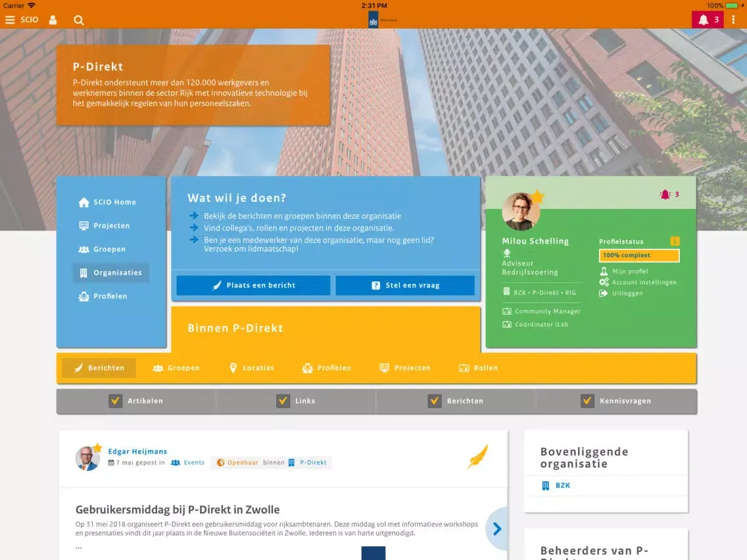
Task: Open the Events group link
Action: [187, 462]
